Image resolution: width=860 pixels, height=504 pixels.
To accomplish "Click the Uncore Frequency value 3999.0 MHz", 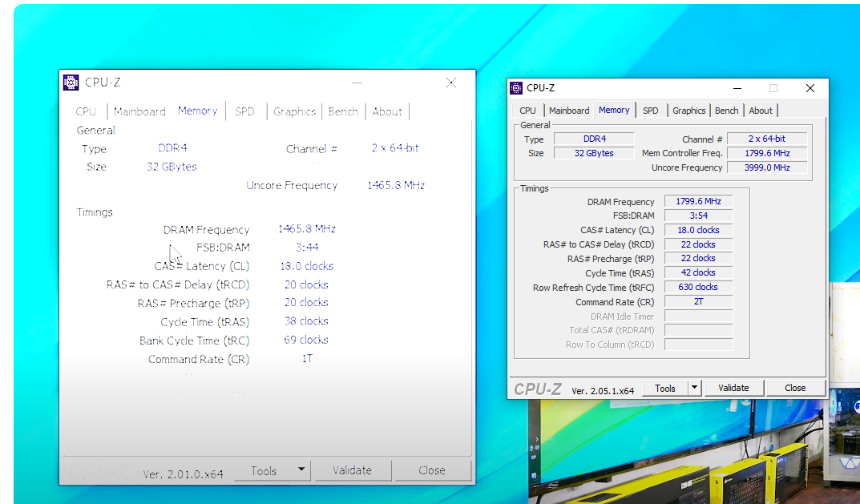I will point(767,167).
